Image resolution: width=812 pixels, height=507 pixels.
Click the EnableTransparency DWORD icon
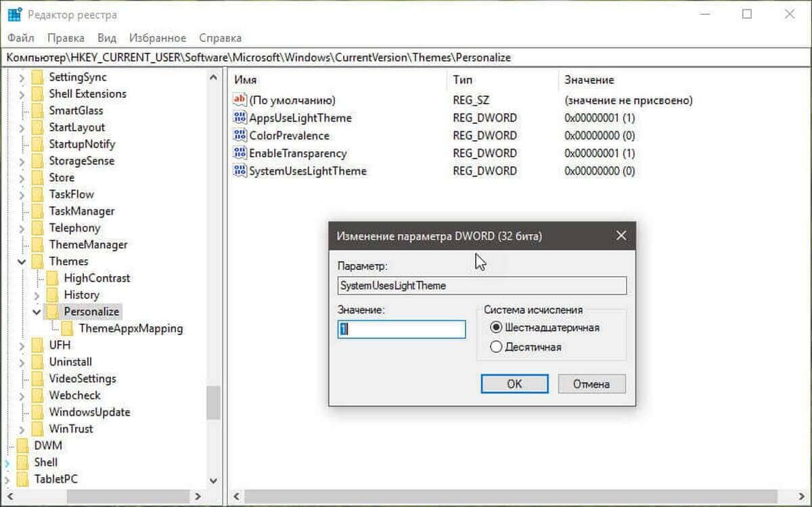[x=240, y=153]
